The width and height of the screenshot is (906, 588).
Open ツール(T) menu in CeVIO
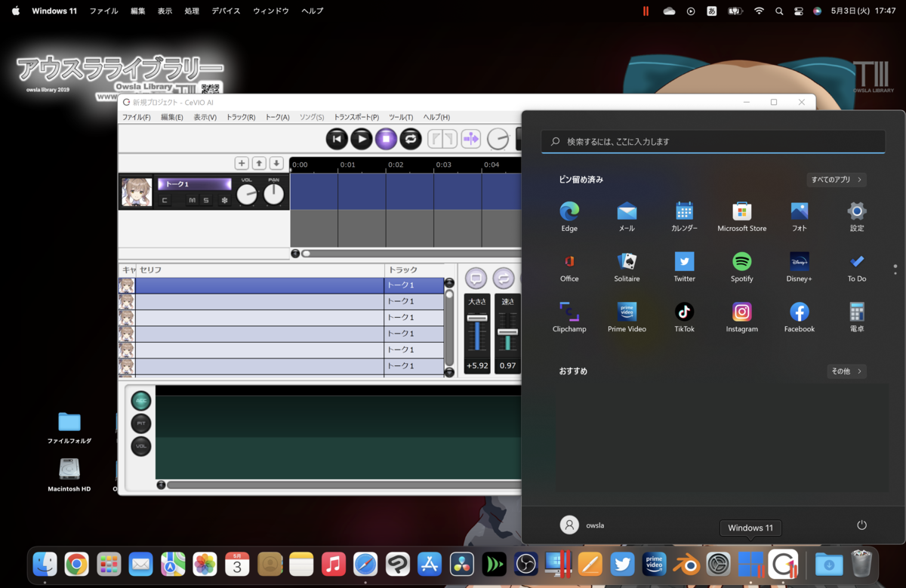tap(401, 117)
